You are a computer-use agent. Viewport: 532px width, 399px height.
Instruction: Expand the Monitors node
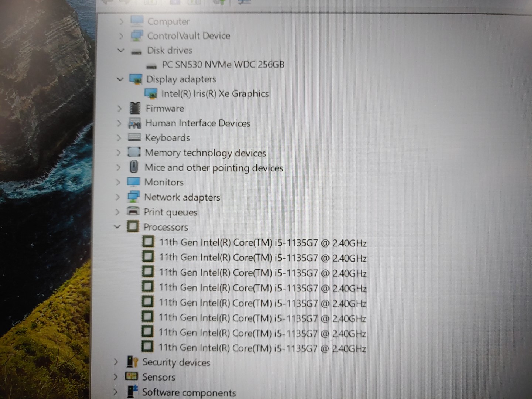(118, 182)
